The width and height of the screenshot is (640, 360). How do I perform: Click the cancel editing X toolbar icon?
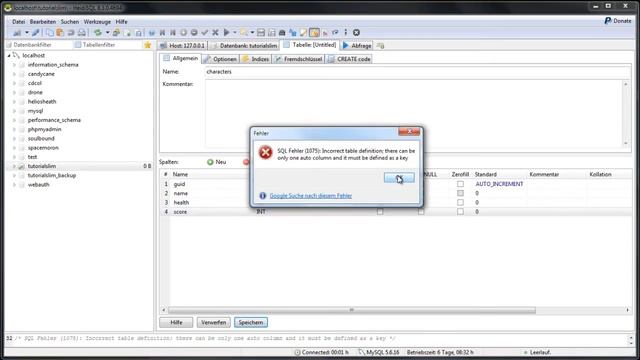click(216, 33)
